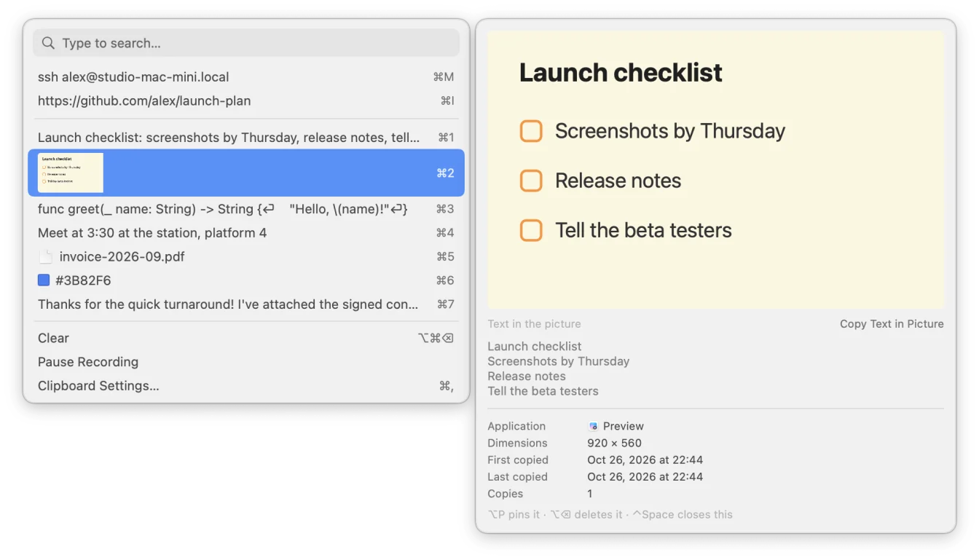979x560 pixels.
Task: Click the #3B82F6 blue color swatch
Action: point(44,280)
